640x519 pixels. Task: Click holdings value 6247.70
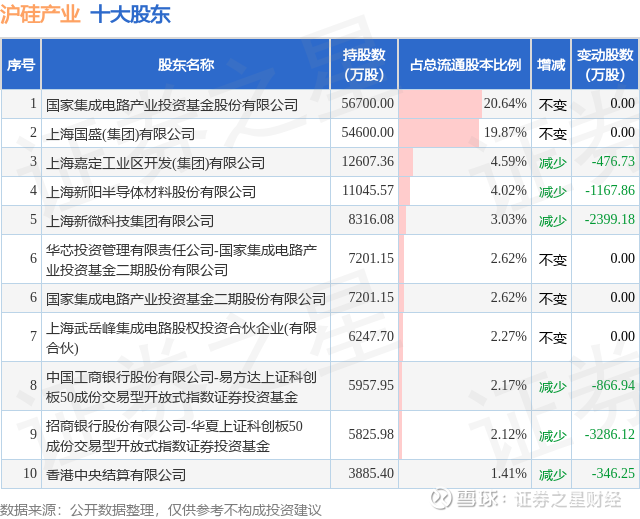click(371, 336)
